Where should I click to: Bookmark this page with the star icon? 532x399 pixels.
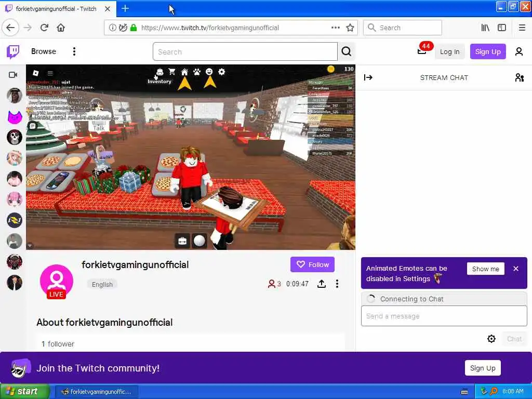[x=350, y=28]
